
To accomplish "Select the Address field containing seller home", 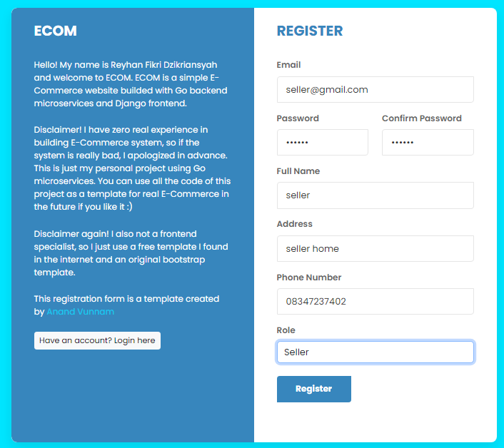I will [x=375, y=248].
